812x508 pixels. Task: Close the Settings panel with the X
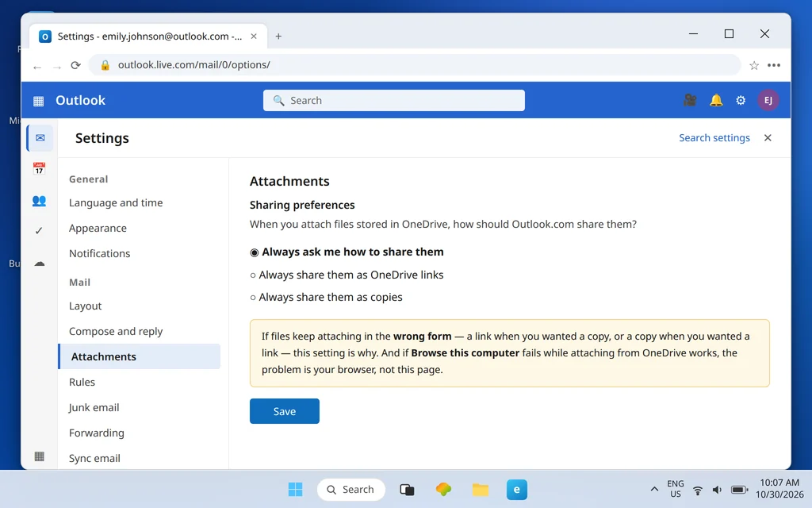click(x=768, y=138)
